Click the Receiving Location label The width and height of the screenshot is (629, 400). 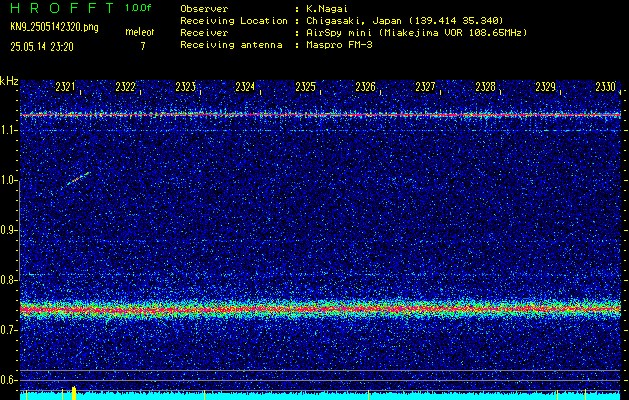234,20
